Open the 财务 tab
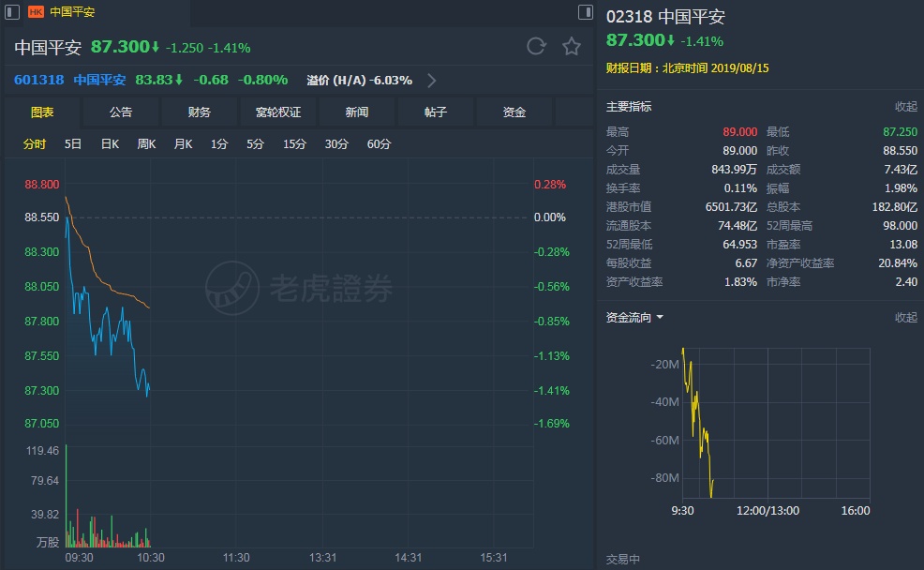 (x=200, y=112)
